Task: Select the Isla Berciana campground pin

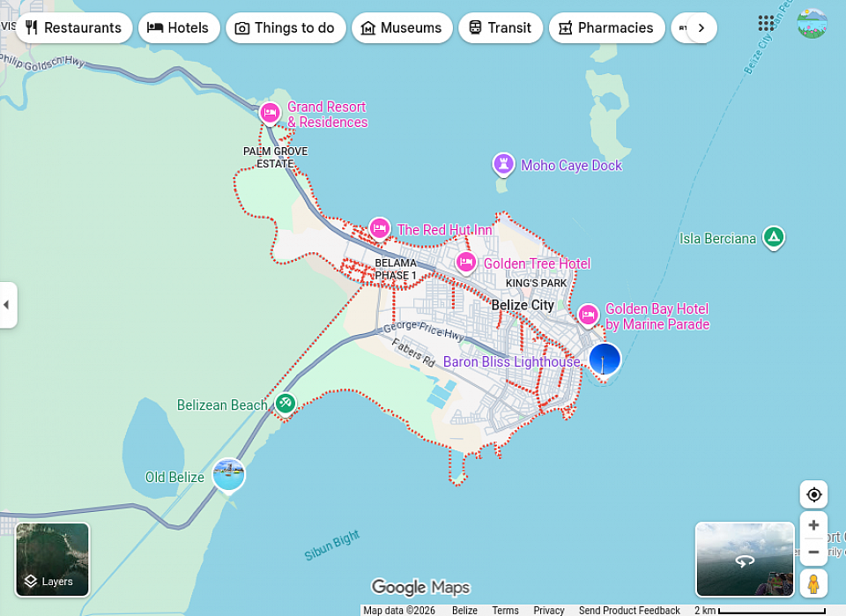Action: tap(773, 237)
